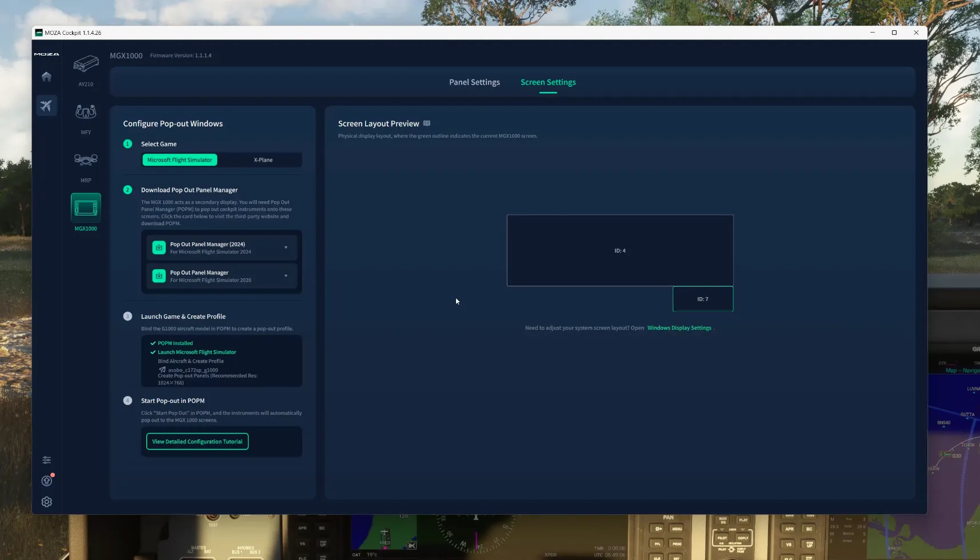Click the MOZA logo above the sidebar
The width and height of the screenshot is (980, 560).
coord(46,54)
